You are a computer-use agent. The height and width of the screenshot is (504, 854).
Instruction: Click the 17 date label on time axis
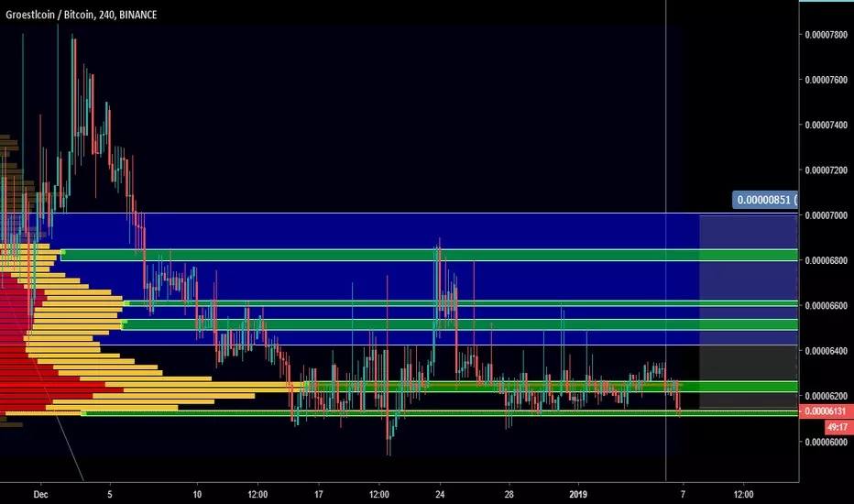click(319, 495)
